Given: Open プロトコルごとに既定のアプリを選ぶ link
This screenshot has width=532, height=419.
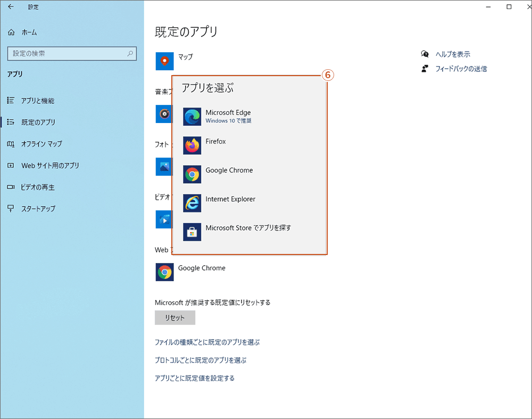Looking at the screenshot, I should [x=201, y=360].
